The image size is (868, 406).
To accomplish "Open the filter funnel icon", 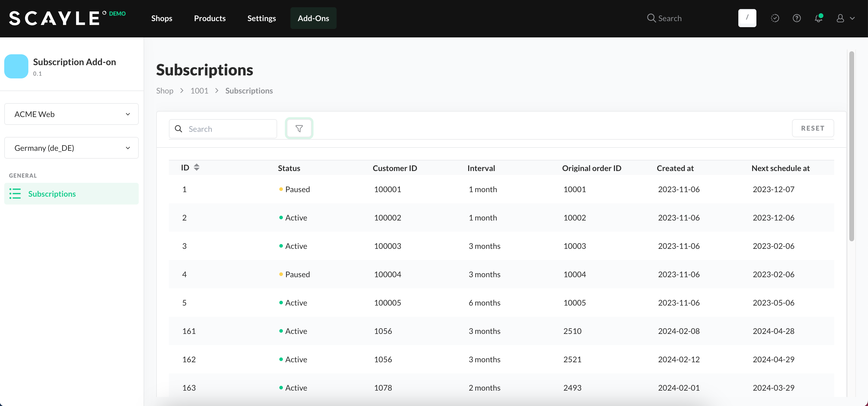I will pyautogui.click(x=299, y=128).
